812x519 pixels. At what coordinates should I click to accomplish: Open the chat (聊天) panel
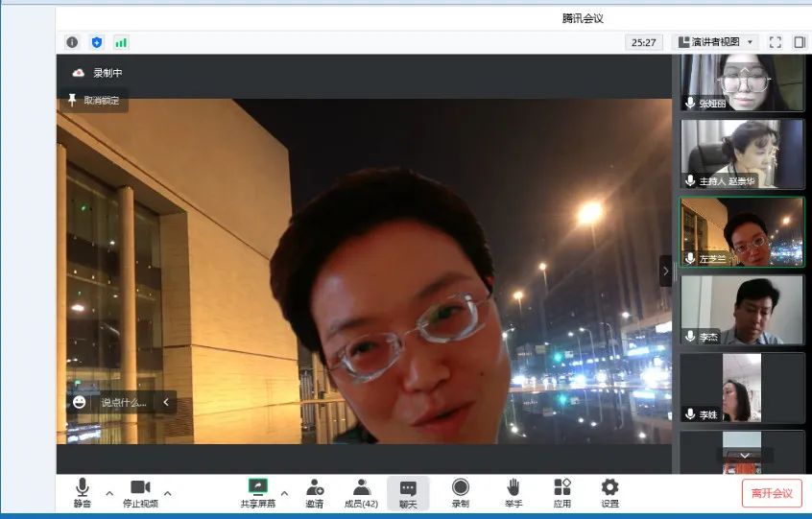click(408, 492)
